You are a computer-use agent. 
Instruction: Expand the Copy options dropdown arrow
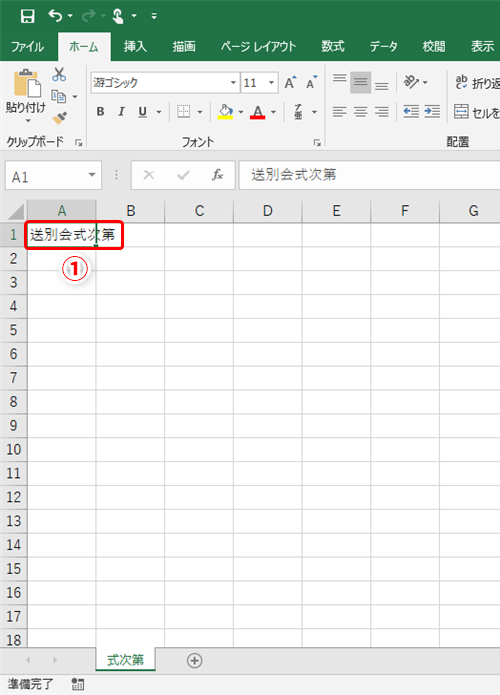click(x=75, y=97)
